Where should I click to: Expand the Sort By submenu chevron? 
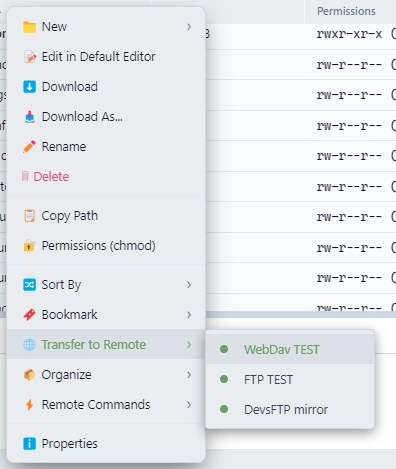[189, 285]
